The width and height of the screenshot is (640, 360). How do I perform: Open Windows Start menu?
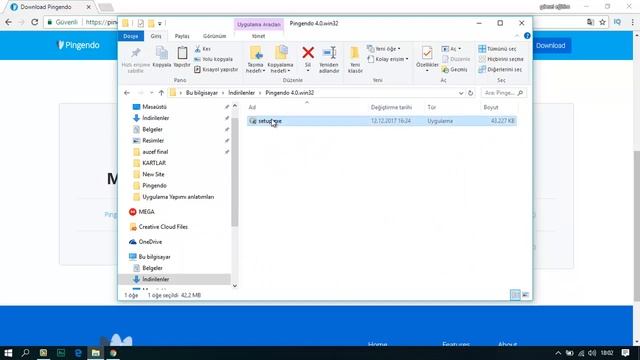coord(8,353)
